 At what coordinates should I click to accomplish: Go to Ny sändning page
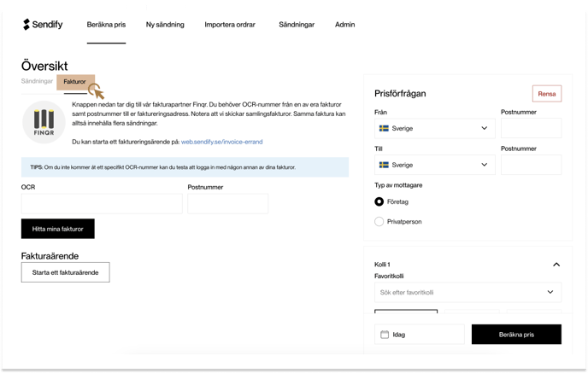(165, 25)
